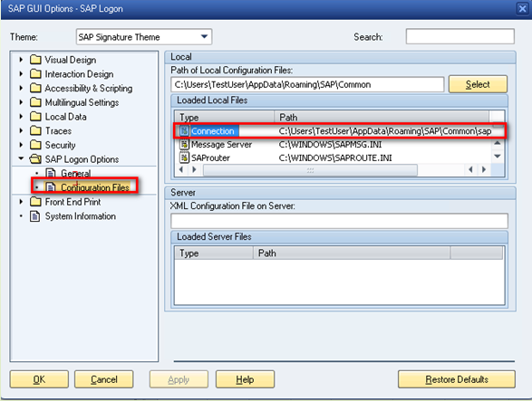The width and height of the screenshot is (532, 401).
Task: Click the Type header in Loaded Server Files
Action: pyautogui.click(x=214, y=253)
